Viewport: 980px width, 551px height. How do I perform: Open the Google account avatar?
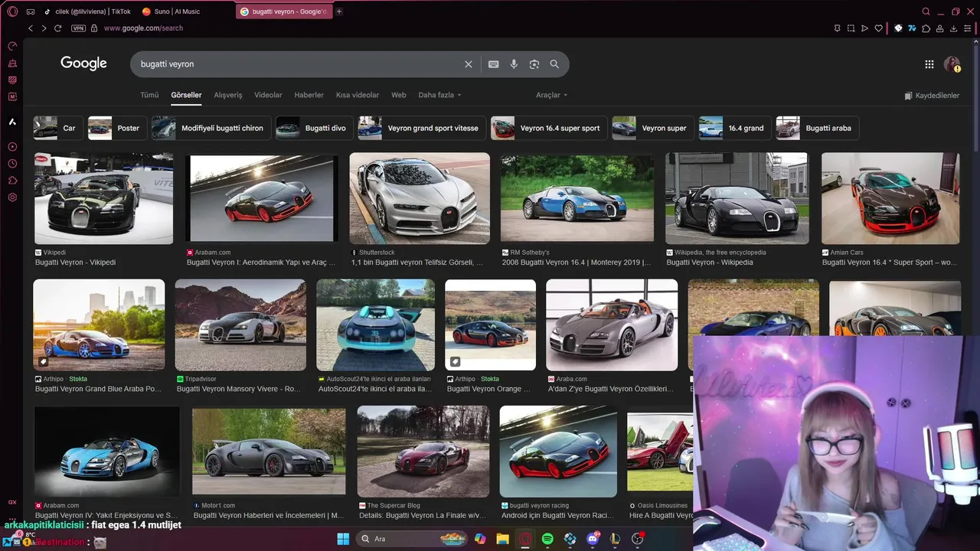(x=952, y=64)
